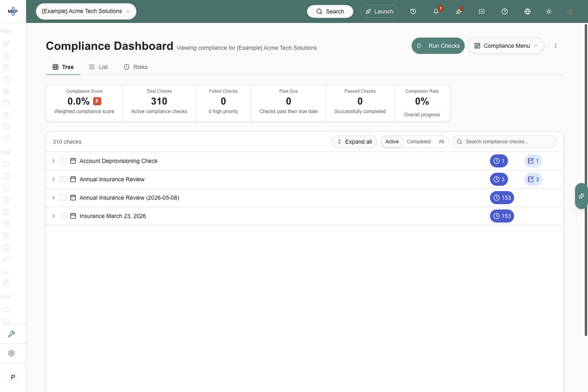Screen dimensions: 588x392
Task: Click the Launch button
Action: pos(379,11)
